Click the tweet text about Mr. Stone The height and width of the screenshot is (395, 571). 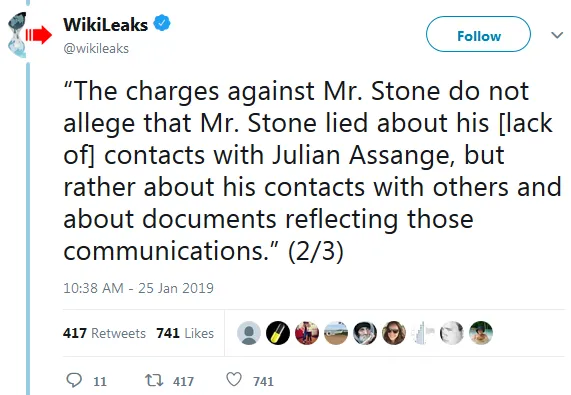pos(312,171)
